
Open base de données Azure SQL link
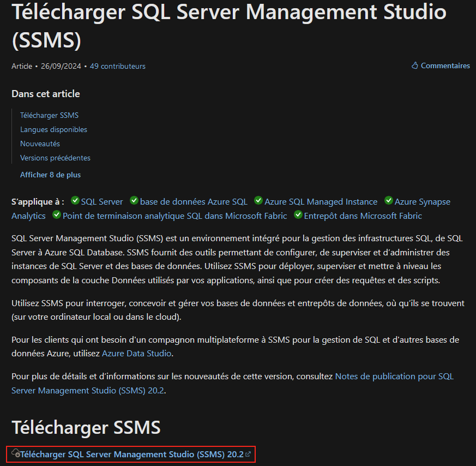pyautogui.click(x=194, y=202)
